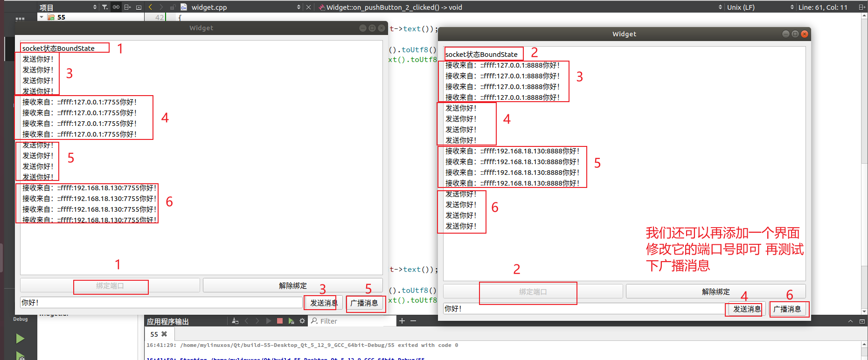Click 广播消息 button in left Widget window
This screenshot has height=360, width=868.
(364, 303)
